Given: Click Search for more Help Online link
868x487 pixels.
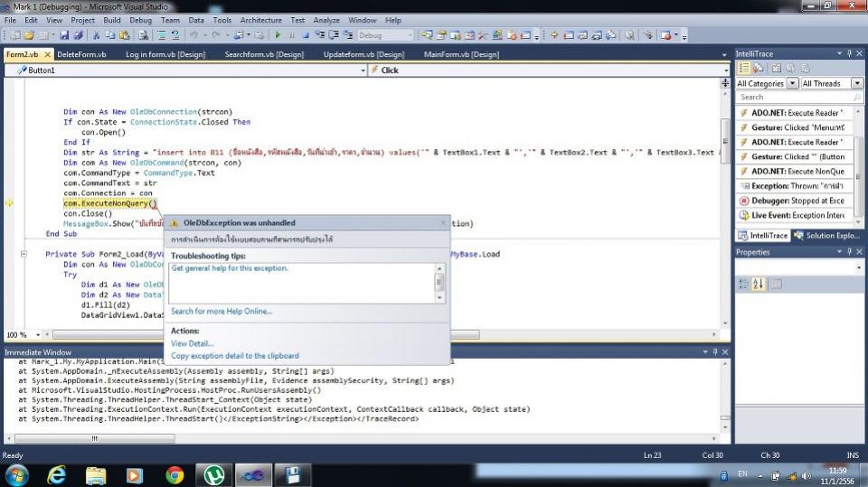Looking at the screenshot, I should point(222,311).
